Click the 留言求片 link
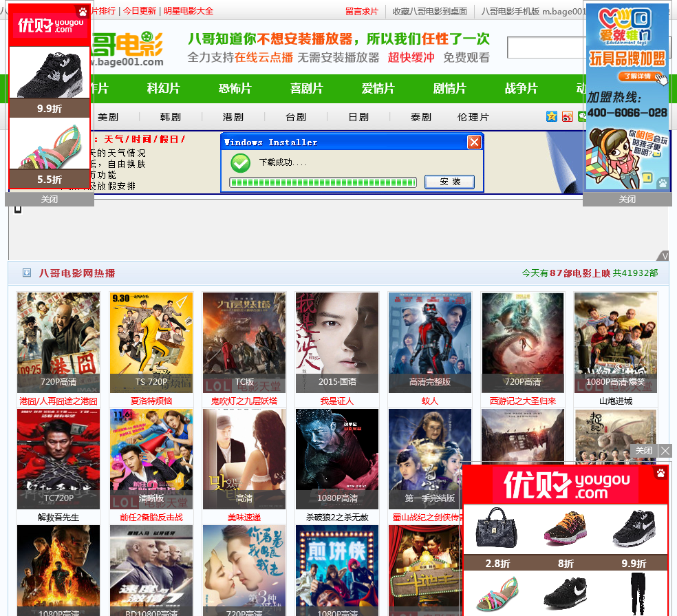The width and height of the screenshot is (677, 616). tap(362, 11)
